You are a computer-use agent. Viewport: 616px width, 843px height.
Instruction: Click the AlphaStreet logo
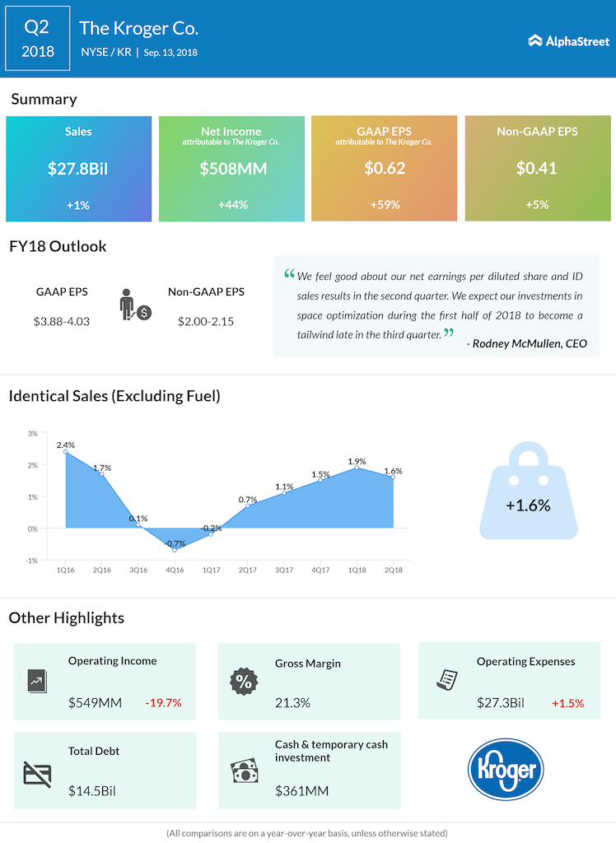coord(568,40)
